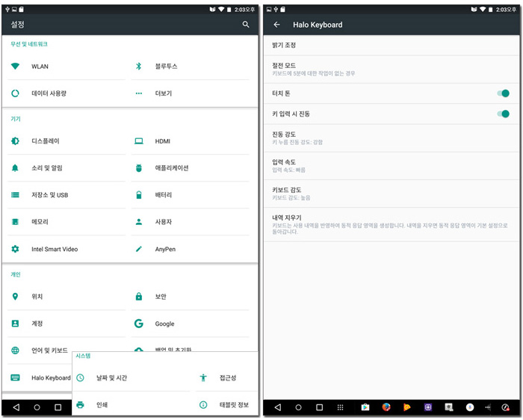Open 소리 및 알림 sound settings
The width and height of the screenshot is (523, 420).
pyautogui.click(x=66, y=168)
